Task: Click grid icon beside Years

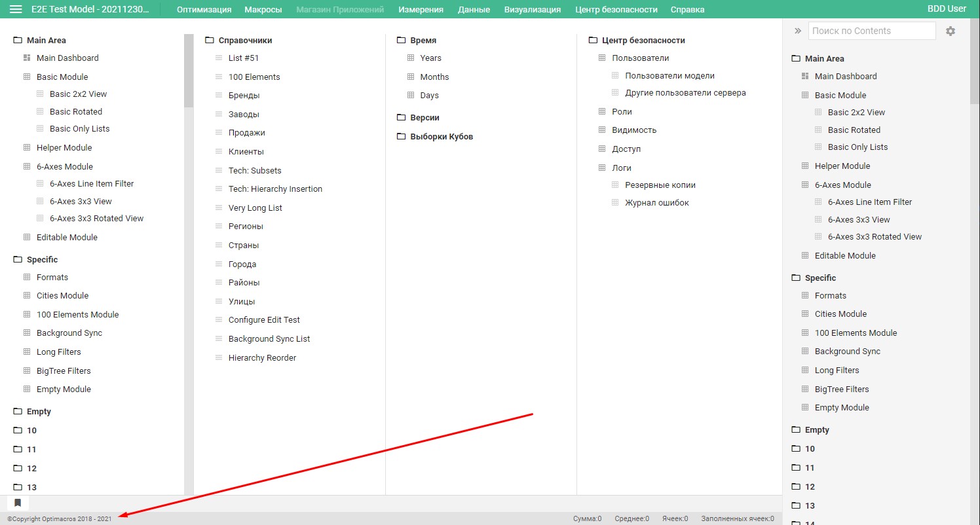Action: [411, 58]
